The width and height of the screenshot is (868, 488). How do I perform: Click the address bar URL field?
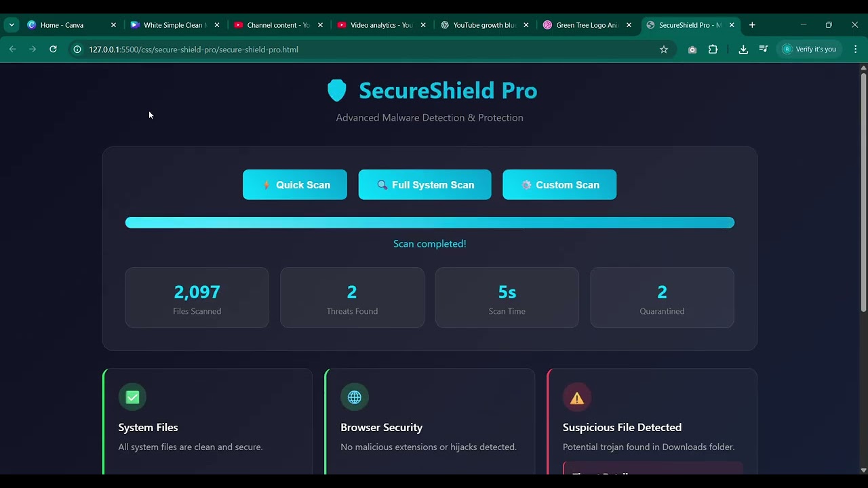point(373,49)
